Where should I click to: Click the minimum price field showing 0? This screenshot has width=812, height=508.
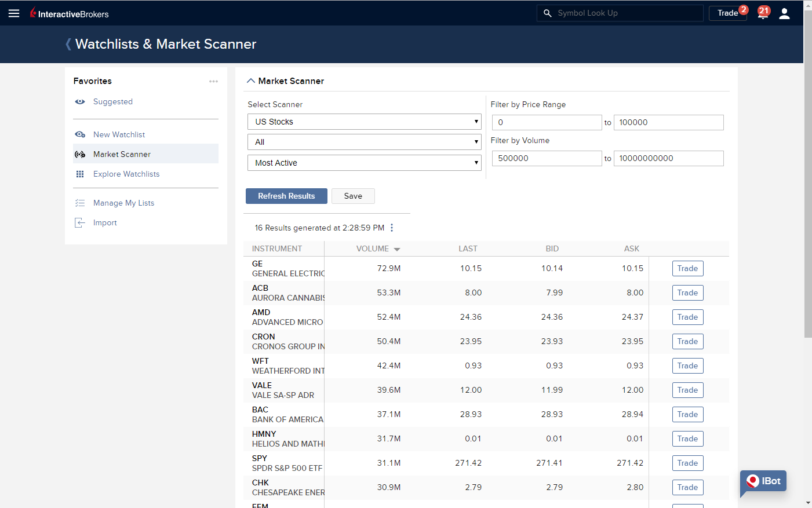(x=547, y=122)
